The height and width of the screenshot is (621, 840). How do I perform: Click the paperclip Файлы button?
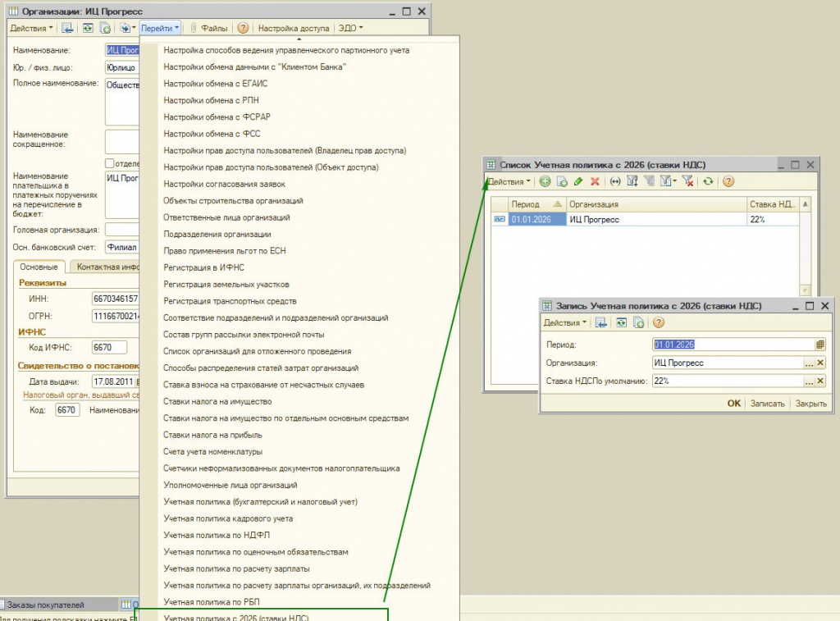pyautogui.click(x=209, y=28)
